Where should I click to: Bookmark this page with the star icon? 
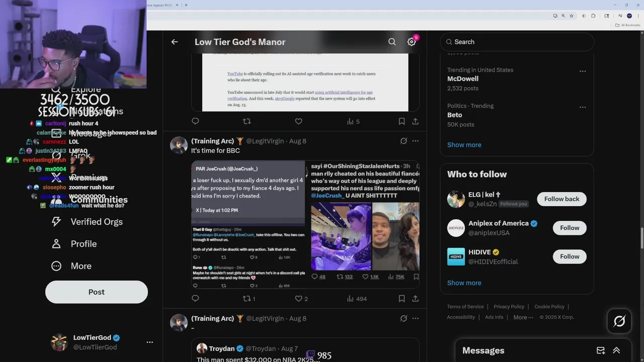(x=572, y=16)
